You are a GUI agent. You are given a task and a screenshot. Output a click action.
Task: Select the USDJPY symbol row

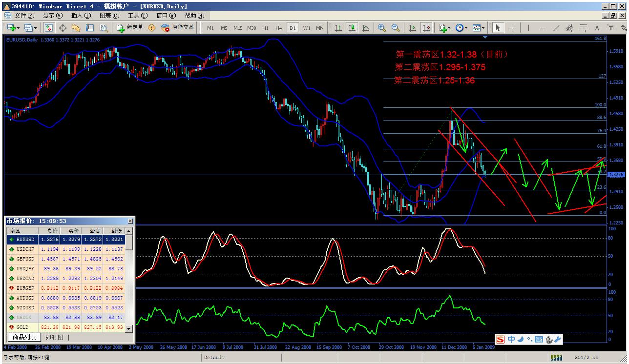[66, 269]
